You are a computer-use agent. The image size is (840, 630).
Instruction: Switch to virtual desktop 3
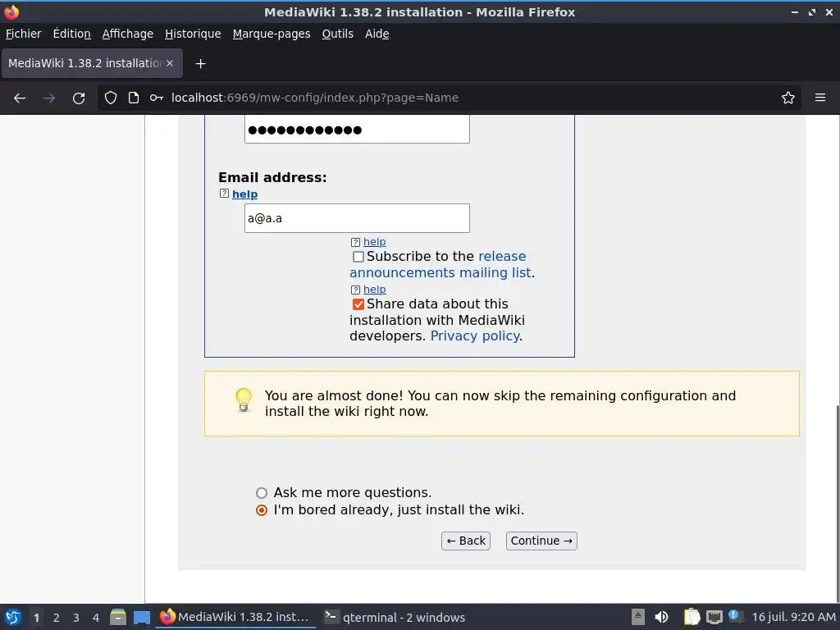point(76,617)
